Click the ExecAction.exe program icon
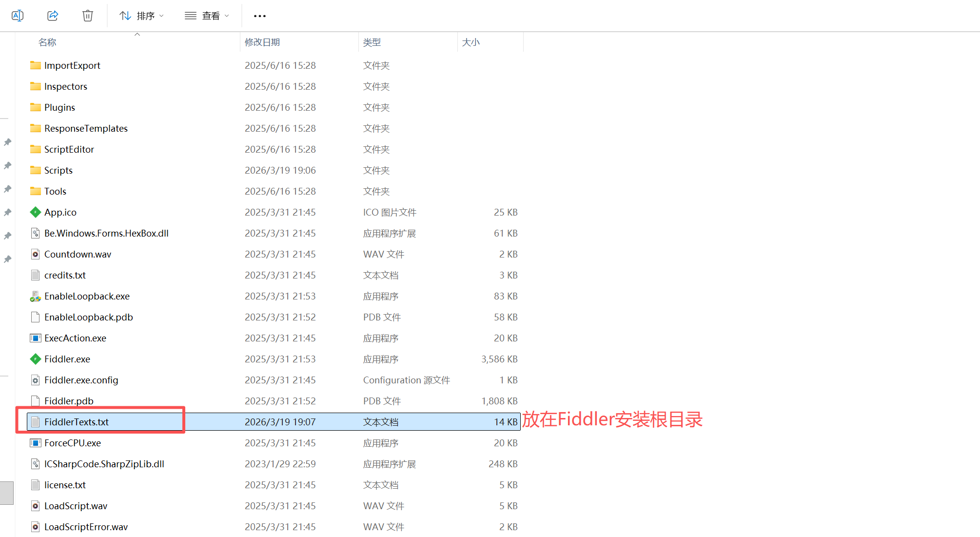980x537 pixels. [x=36, y=338]
